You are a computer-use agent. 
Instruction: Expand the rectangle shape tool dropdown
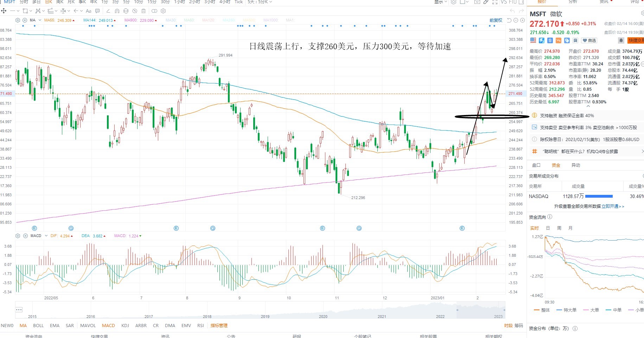pos(31,11)
